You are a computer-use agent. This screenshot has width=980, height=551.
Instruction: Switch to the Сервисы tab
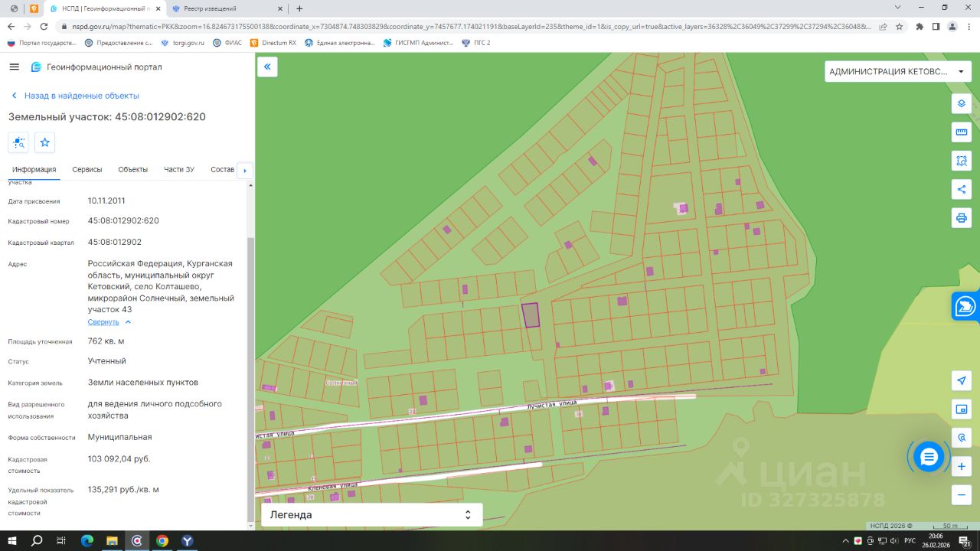87,169
